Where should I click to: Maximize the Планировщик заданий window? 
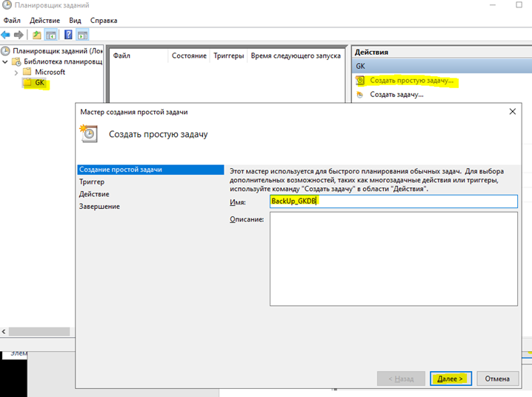(x=519, y=4)
